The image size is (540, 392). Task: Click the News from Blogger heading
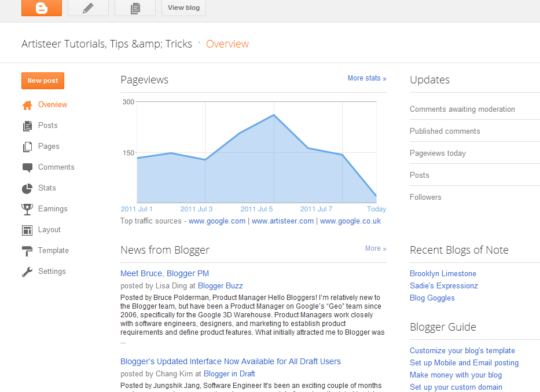(165, 250)
